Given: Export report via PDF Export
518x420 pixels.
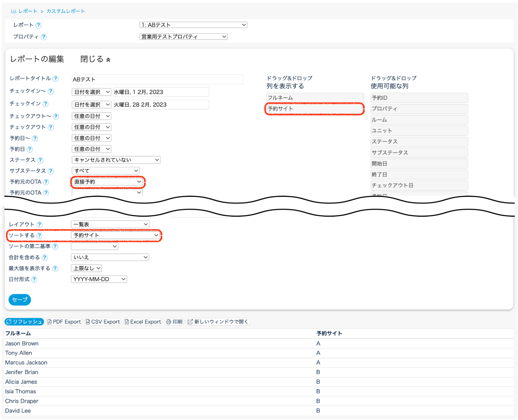Looking at the screenshot, I should (64, 322).
